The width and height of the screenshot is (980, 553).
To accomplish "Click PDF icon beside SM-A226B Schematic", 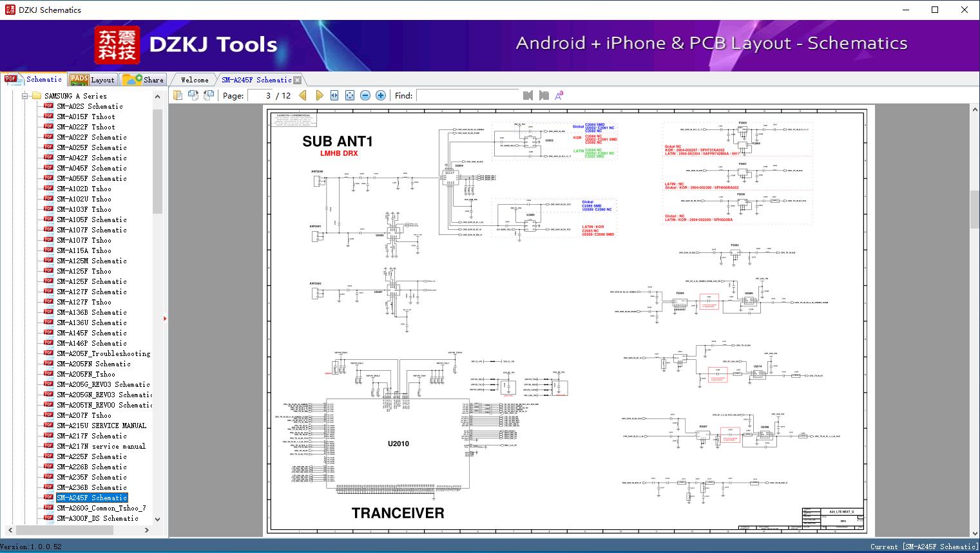I will 48,467.
